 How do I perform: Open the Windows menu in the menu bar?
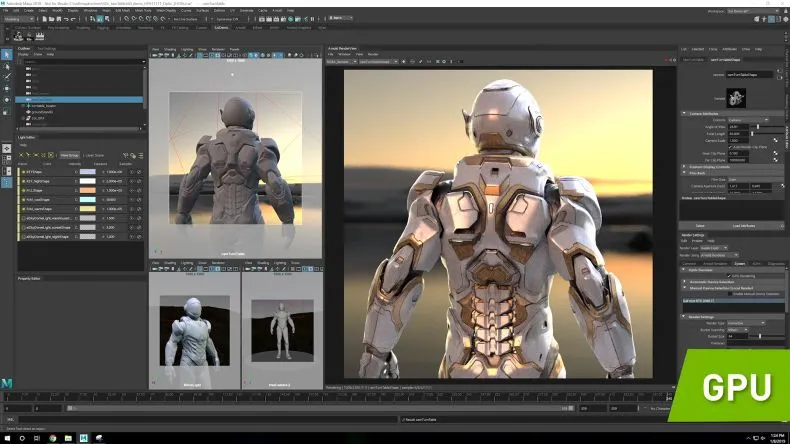pyautogui.click(x=91, y=11)
